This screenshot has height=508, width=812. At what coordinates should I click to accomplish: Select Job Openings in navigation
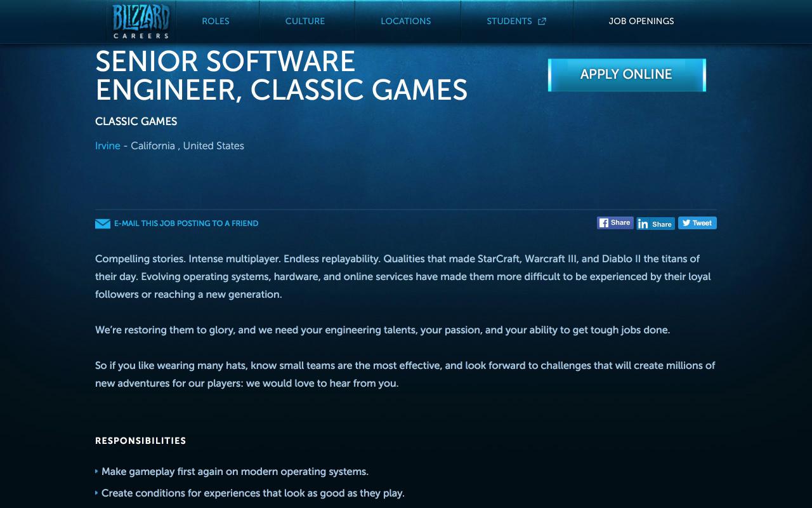pyautogui.click(x=641, y=21)
